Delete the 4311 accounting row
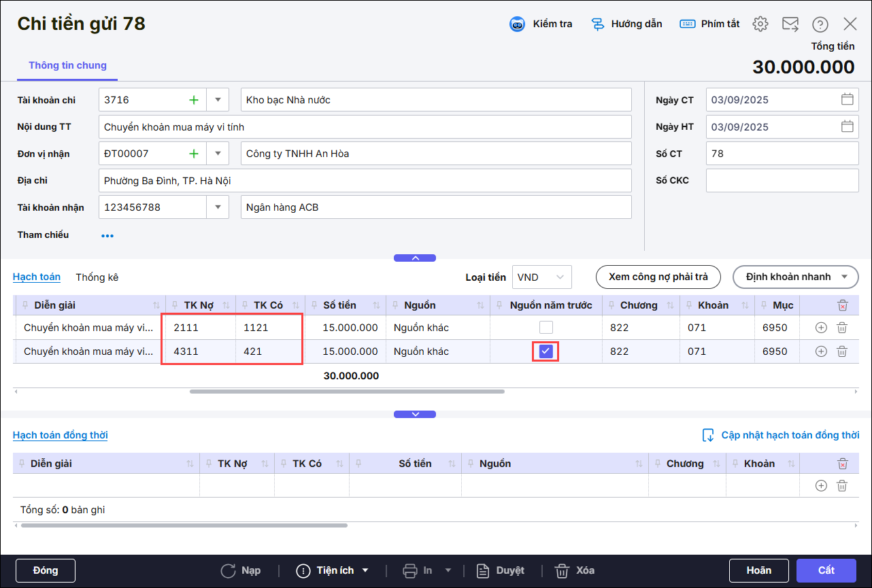This screenshot has width=872, height=588. point(841,351)
